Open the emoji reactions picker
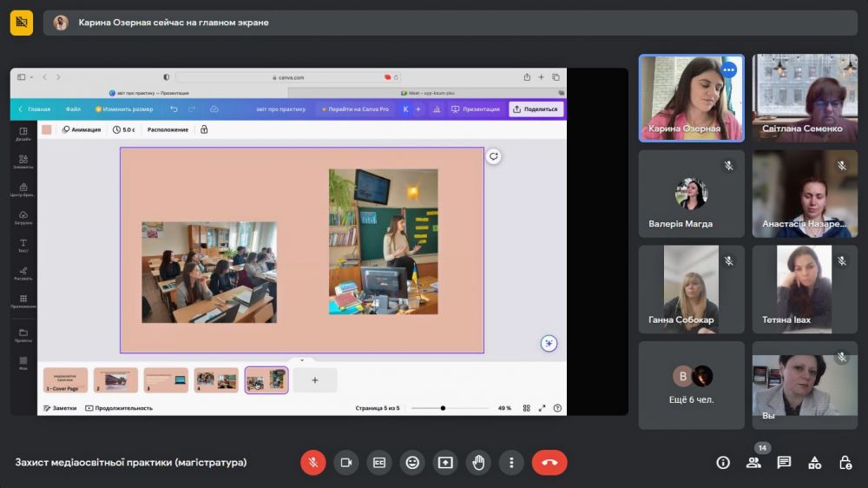The height and width of the screenshot is (488, 868). pyautogui.click(x=412, y=463)
